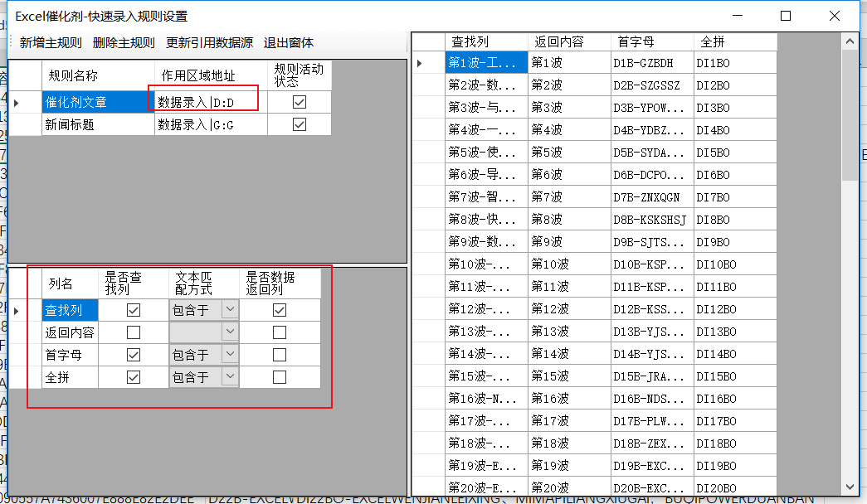Screen dimensions: 867x504
Task: Select the 第7波-智... lookup cell
Action: pyautogui.click(x=486, y=196)
